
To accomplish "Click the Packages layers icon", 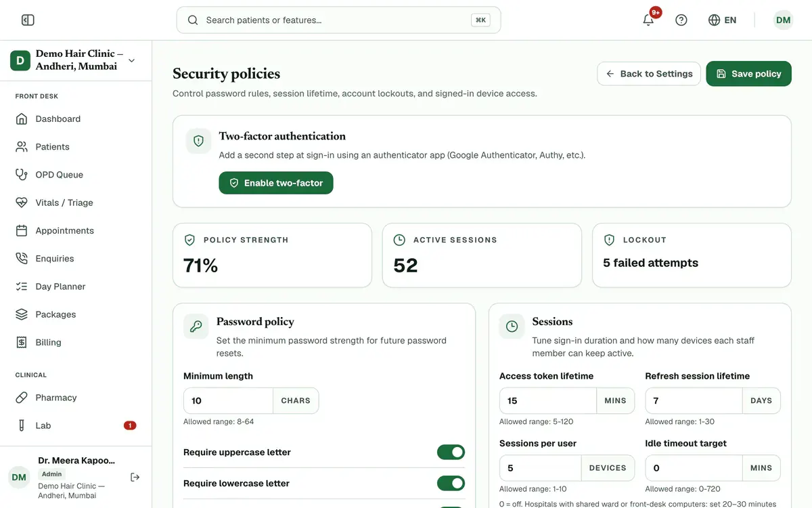I will tap(22, 314).
